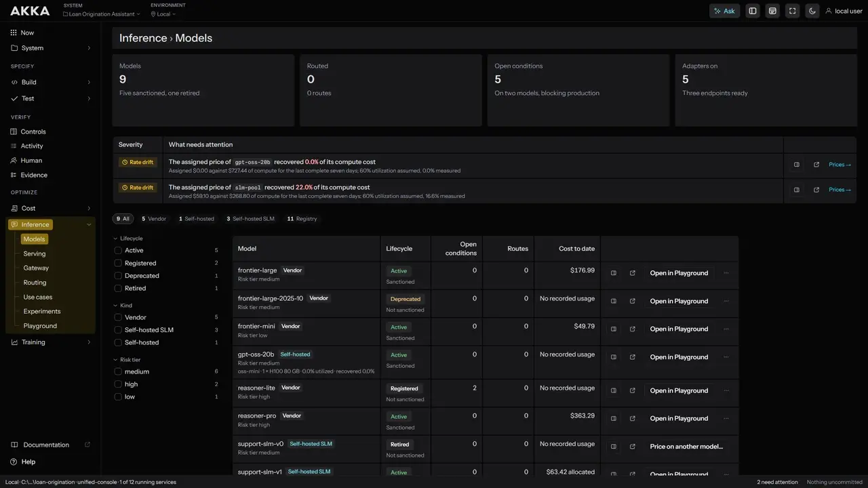The width and height of the screenshot is (868, 488).
Task: Open more options for reasoner-pro row
Action: [x=726, y=418]
